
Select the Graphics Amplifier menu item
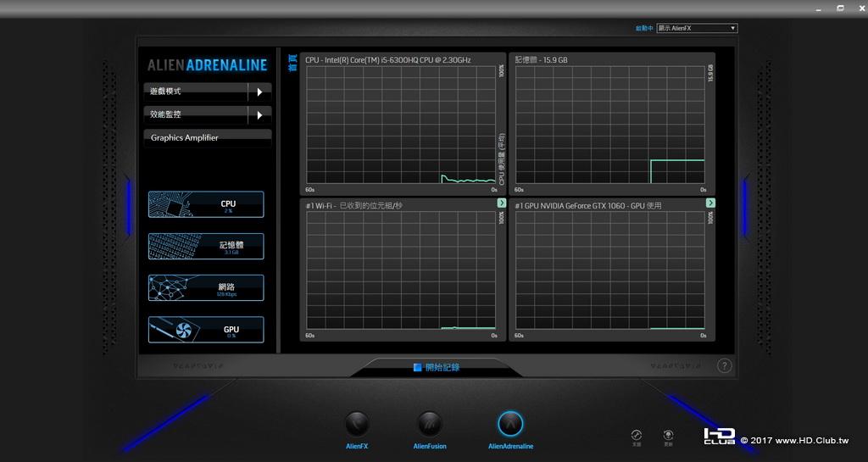(x=208, y=138)
